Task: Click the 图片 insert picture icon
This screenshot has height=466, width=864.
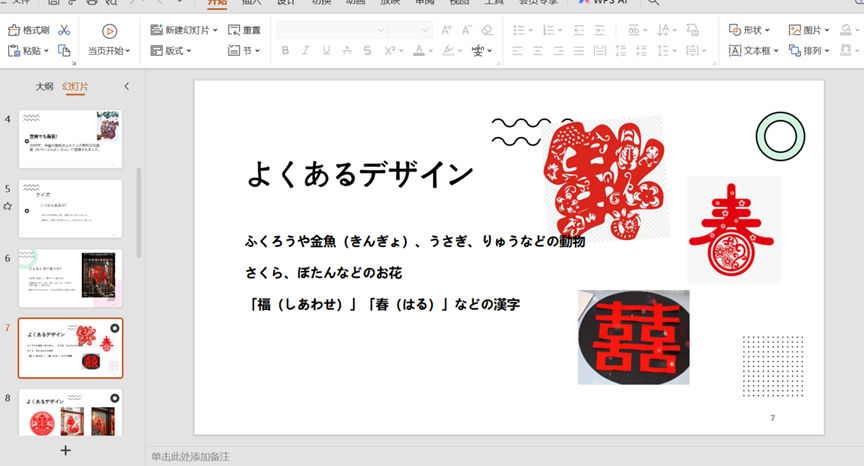Action: 795,30
